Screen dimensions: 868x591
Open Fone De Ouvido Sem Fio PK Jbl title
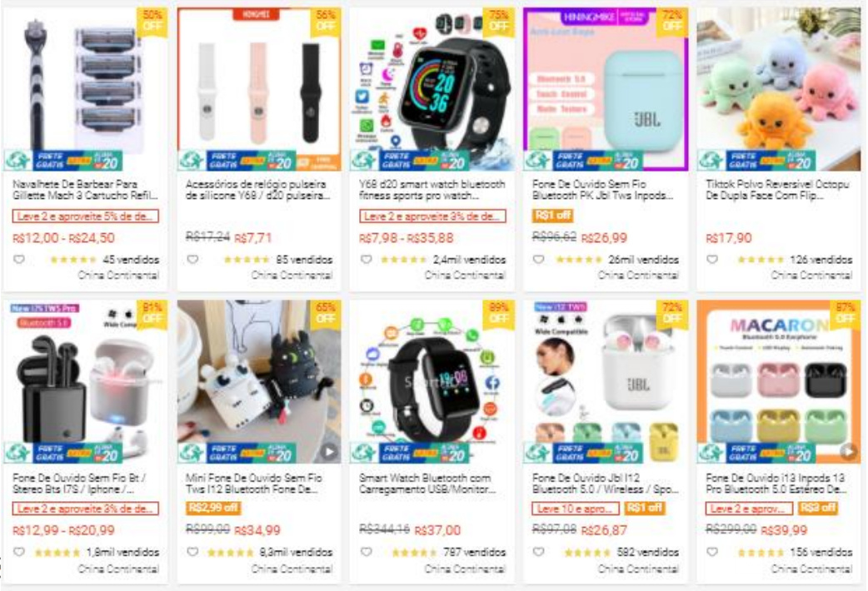coord(603,189)
